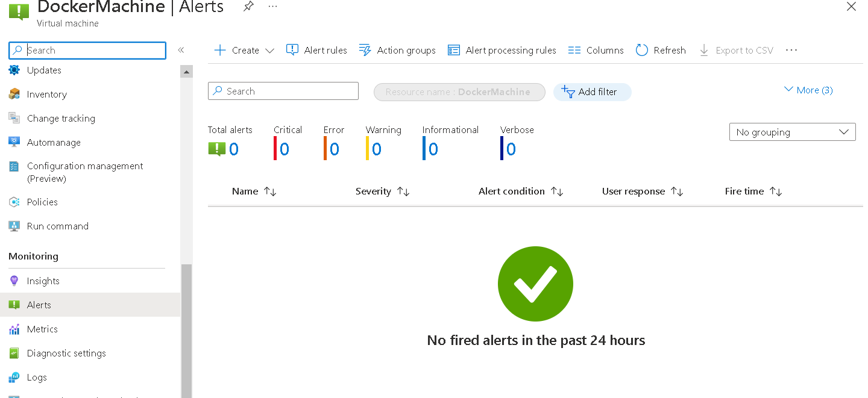Click the Change tracking icon
The width and height of the screenshot is (868, 398).
[x=14, y=118]
